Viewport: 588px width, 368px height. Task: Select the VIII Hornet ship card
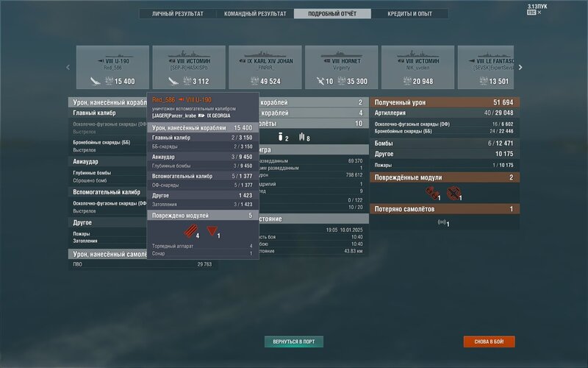[341, 67]
